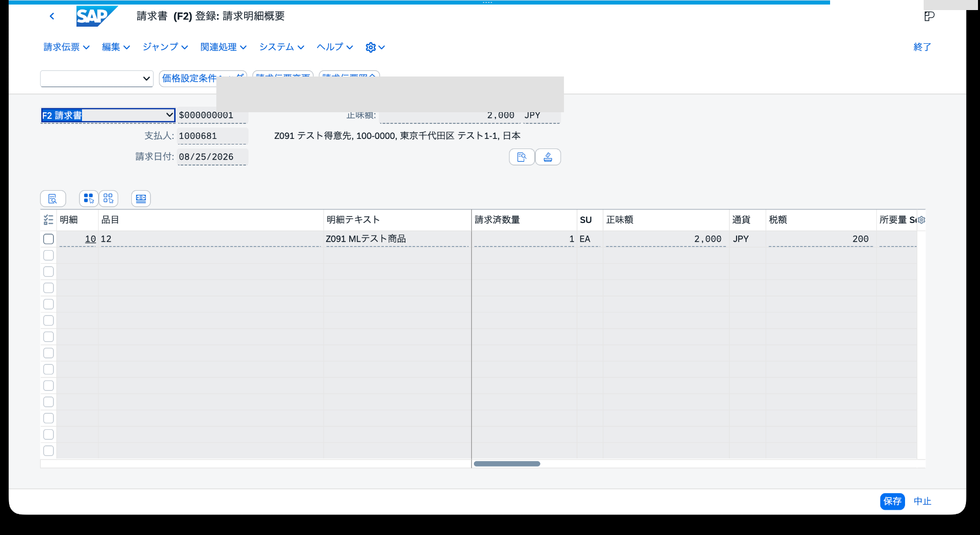Click the 品目 column header
980x535 pixels.
click(211, 220)
